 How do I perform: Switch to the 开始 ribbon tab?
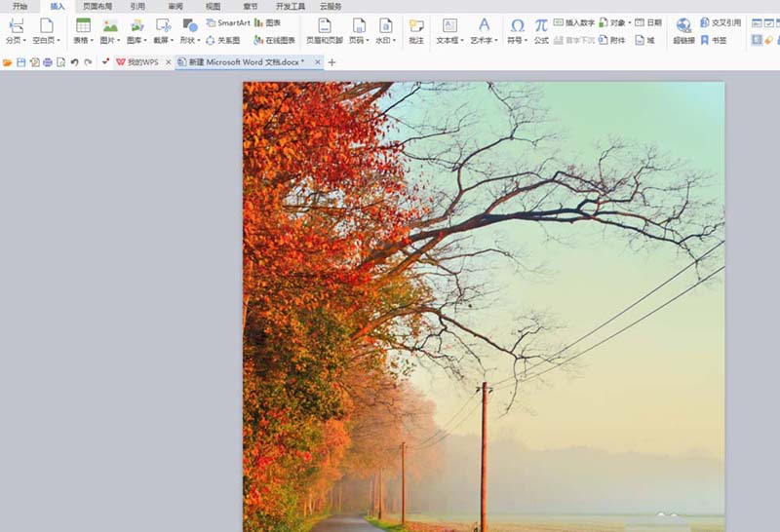tap(19, 7)
